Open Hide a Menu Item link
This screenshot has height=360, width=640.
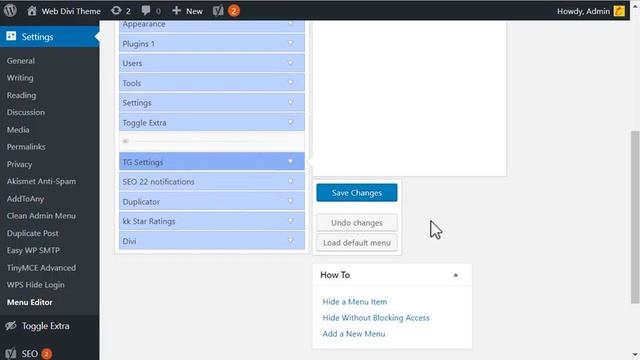pos(355,302)
